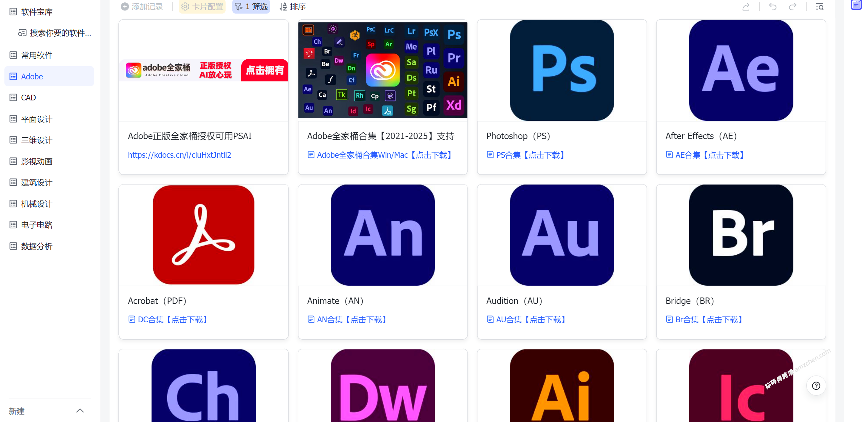The image size is (868, 422).
Task: Click the purple form icon at top right
Action: (856, 4)
